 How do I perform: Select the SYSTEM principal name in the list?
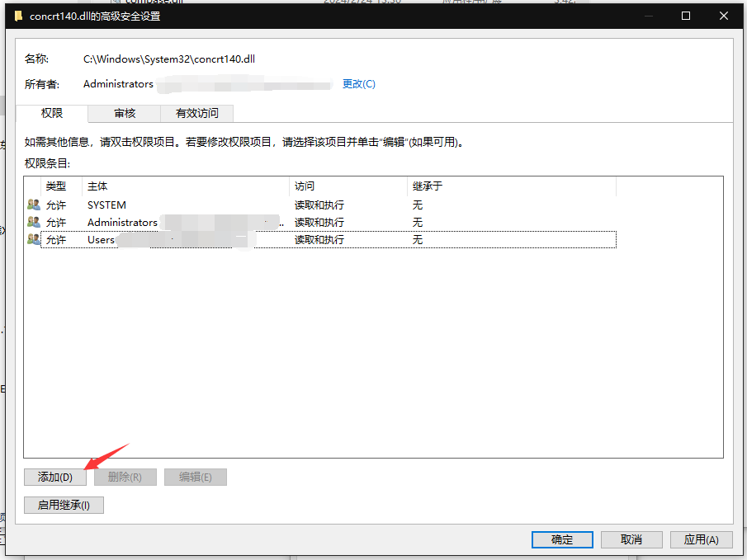[106, 205]
